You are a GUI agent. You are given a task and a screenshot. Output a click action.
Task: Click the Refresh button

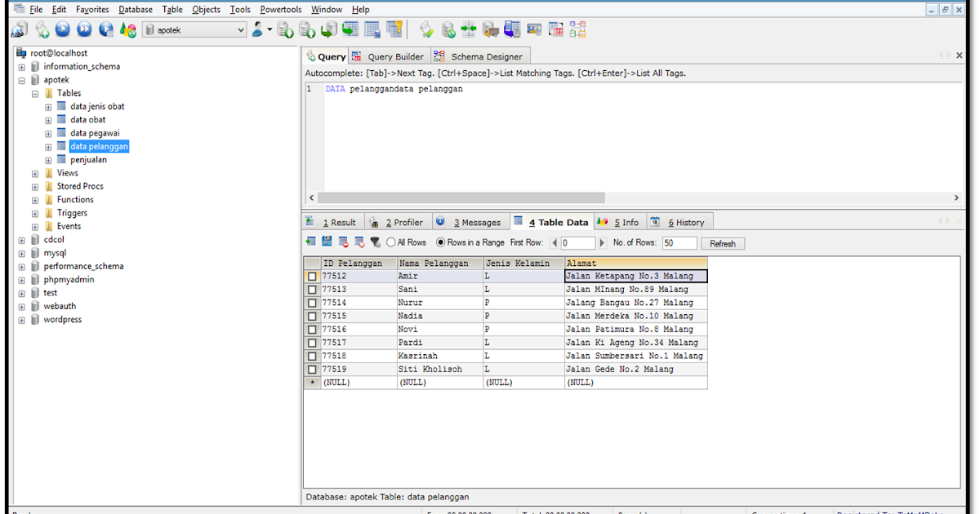click(722, 242)
